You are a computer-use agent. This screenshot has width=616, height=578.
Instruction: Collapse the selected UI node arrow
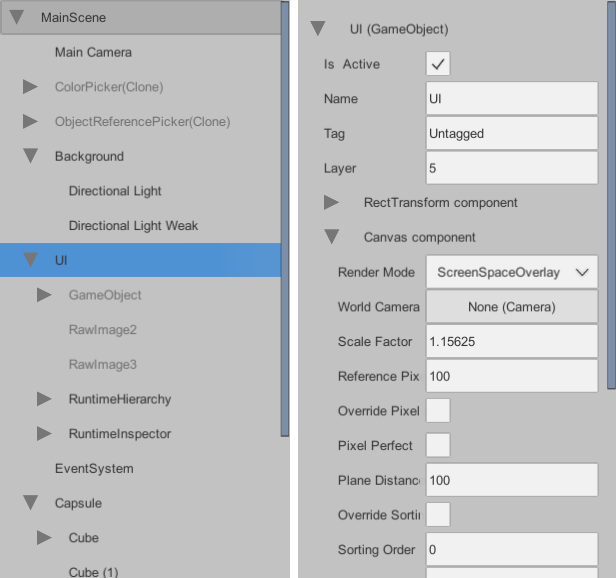[x=30, y=260]
